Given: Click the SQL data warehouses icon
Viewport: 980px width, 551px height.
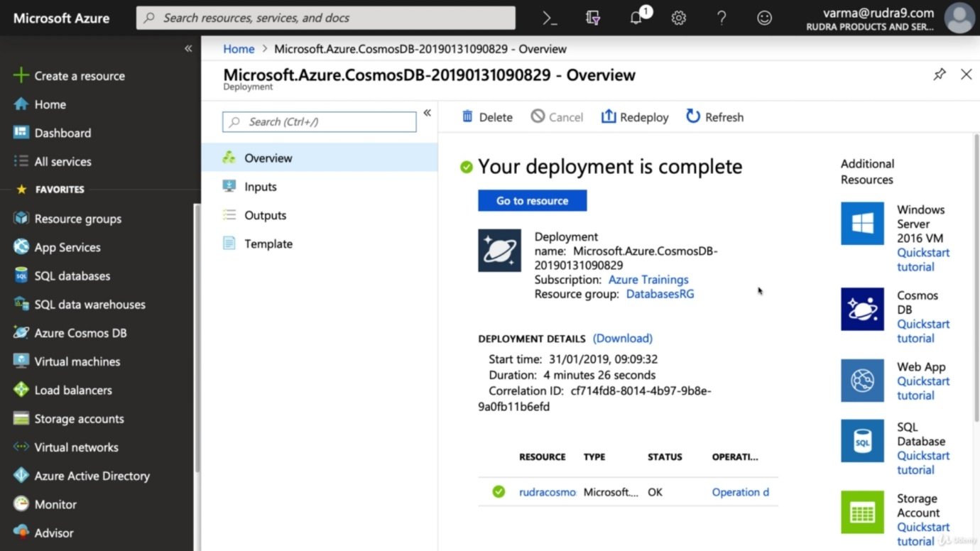Looking at the screenshot, I should pos(21,304).
